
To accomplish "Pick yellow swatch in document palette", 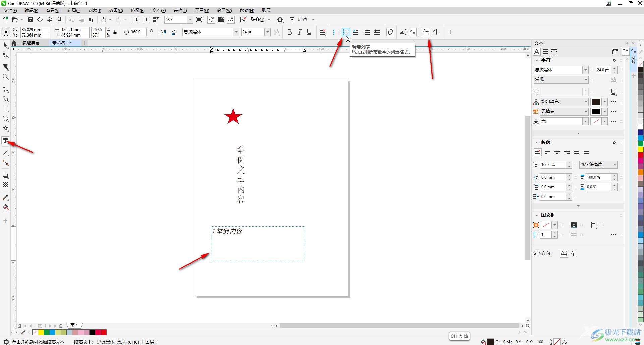I will 41,332.
